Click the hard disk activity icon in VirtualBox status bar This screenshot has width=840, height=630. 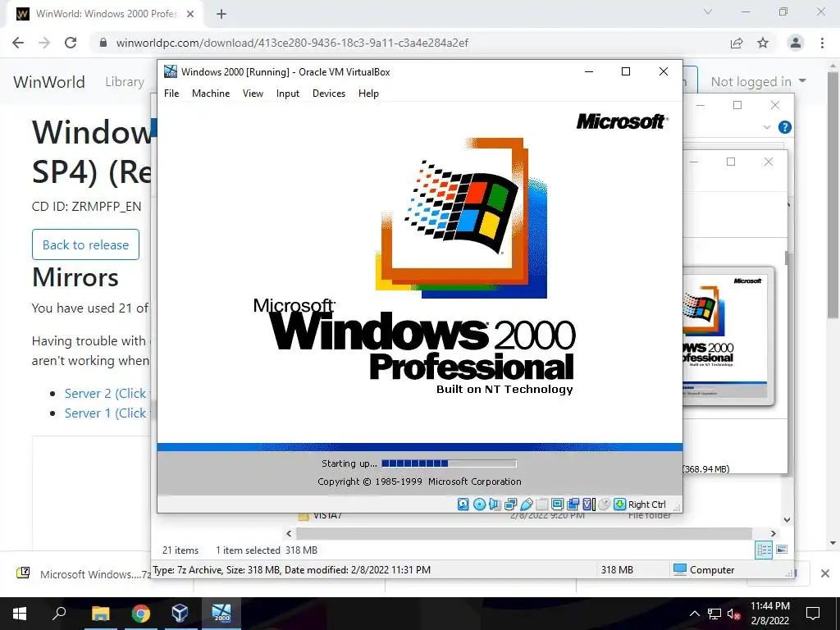tap(463, 504)
